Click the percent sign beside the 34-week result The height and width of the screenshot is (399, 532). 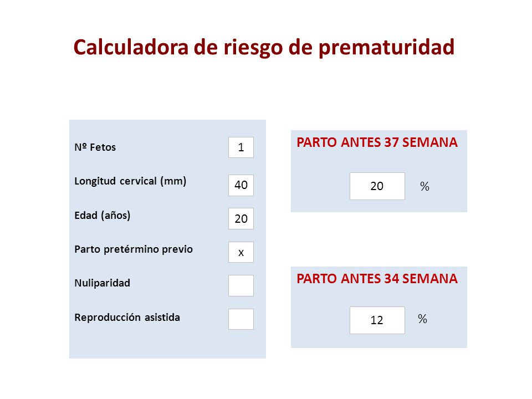pos(422,319)
